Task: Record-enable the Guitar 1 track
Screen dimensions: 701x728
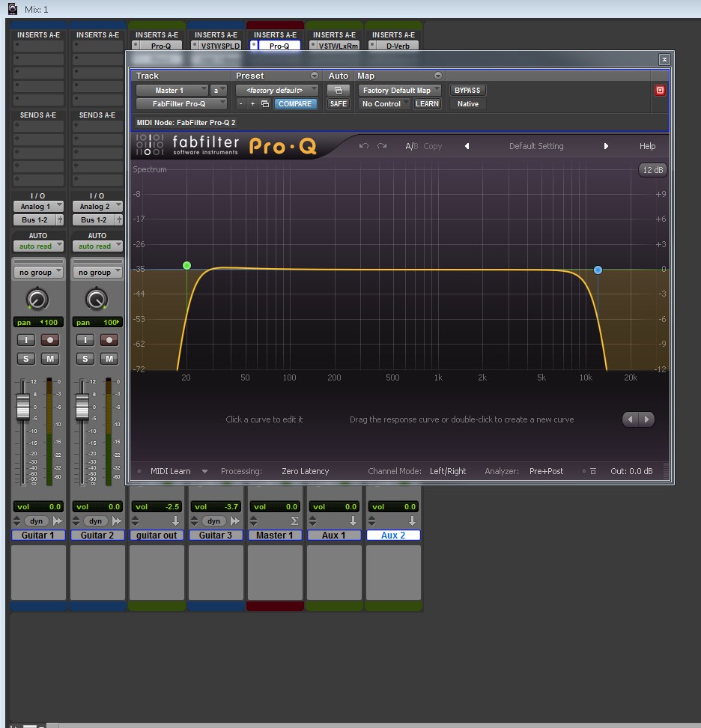Action: click(x=49, y=340)
